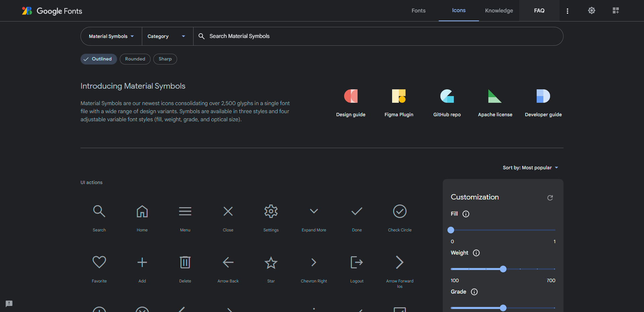The image size is (644, 312).
Task: Select the Star icon
Action: [x=271, y=262]
